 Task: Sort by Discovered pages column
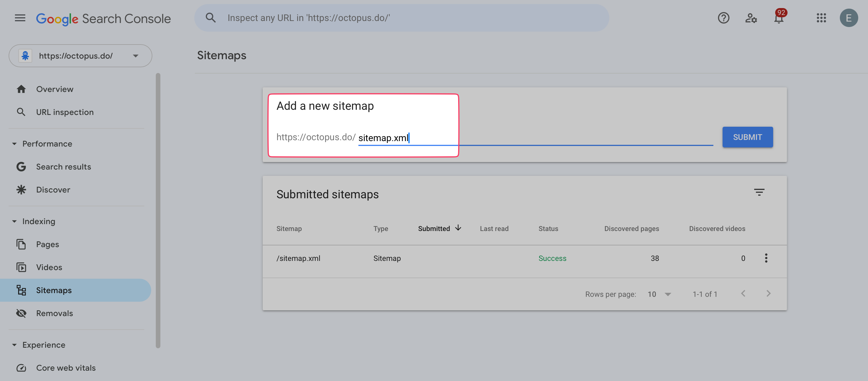[631, 228]
